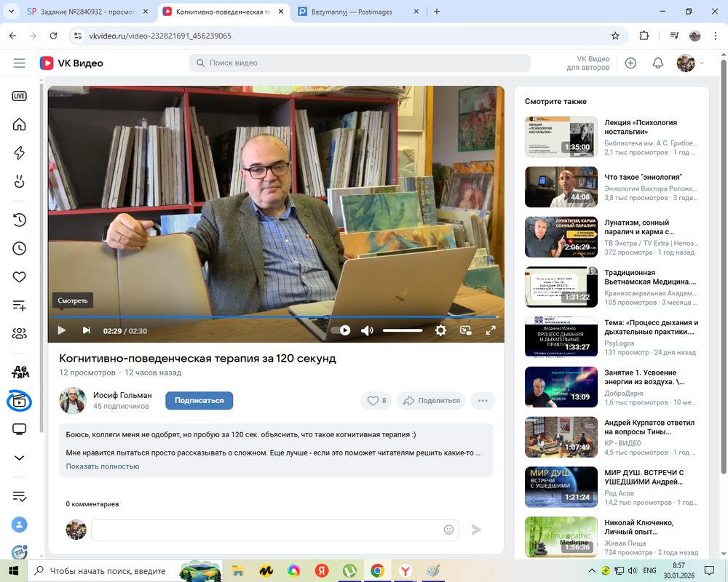
Task: Play the video
Action: [x=61, y=330]
